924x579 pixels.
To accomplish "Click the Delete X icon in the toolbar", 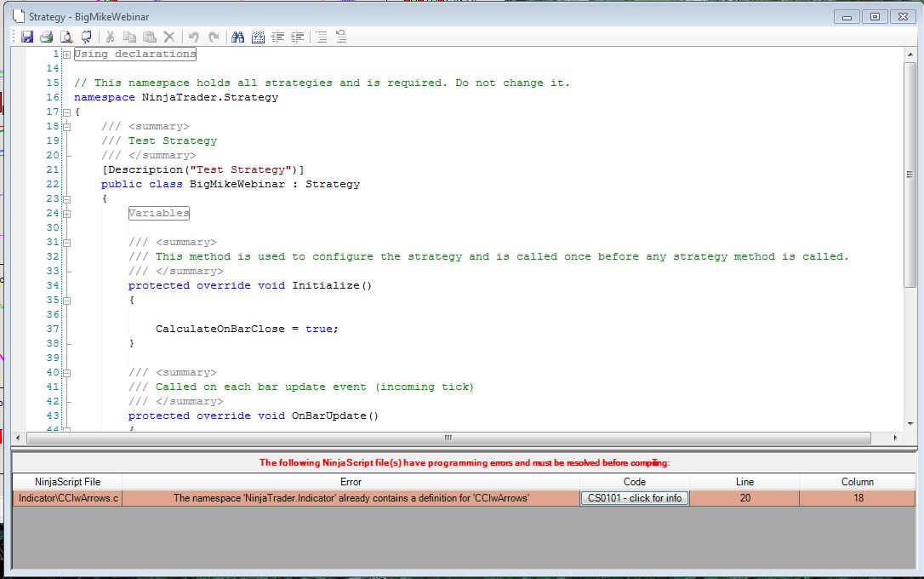I will 169,37.
